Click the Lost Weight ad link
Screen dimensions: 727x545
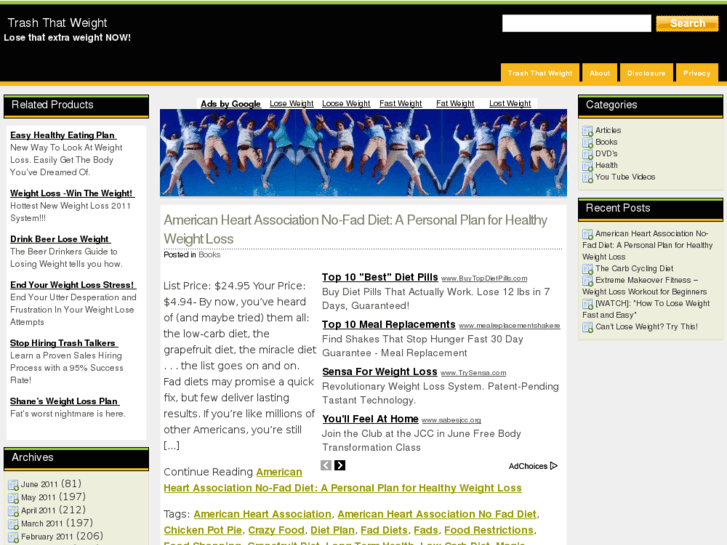coord(510,103)
